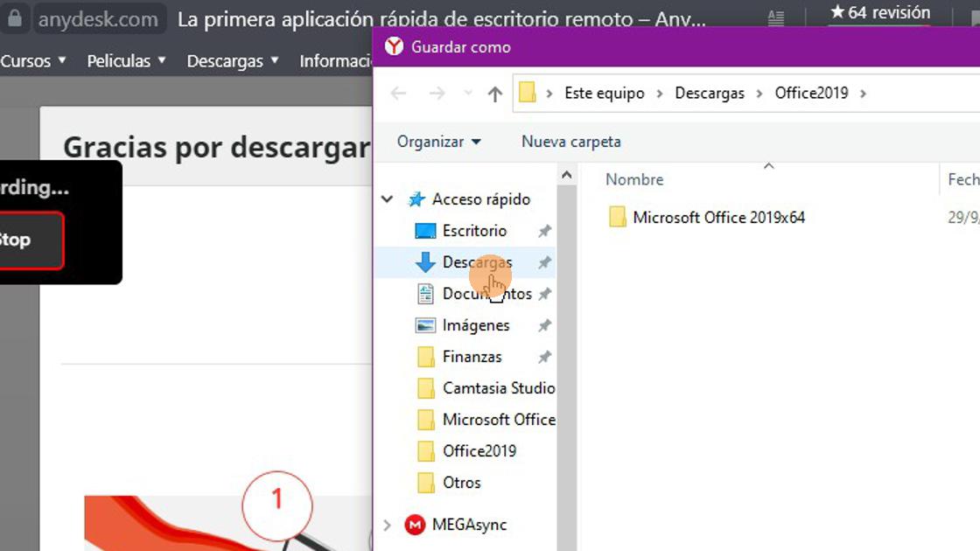Click the Imágenes picture icon

click(425, 325)
